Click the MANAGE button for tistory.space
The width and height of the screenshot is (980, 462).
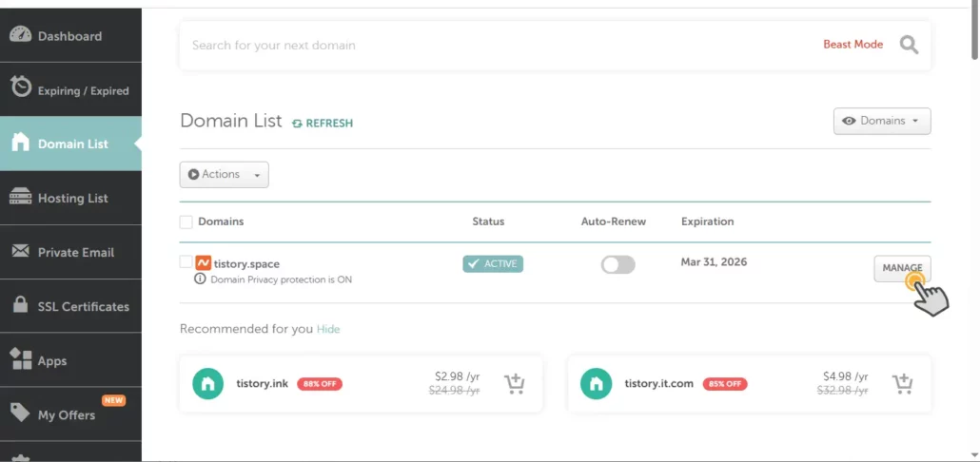tap(902, 268)
